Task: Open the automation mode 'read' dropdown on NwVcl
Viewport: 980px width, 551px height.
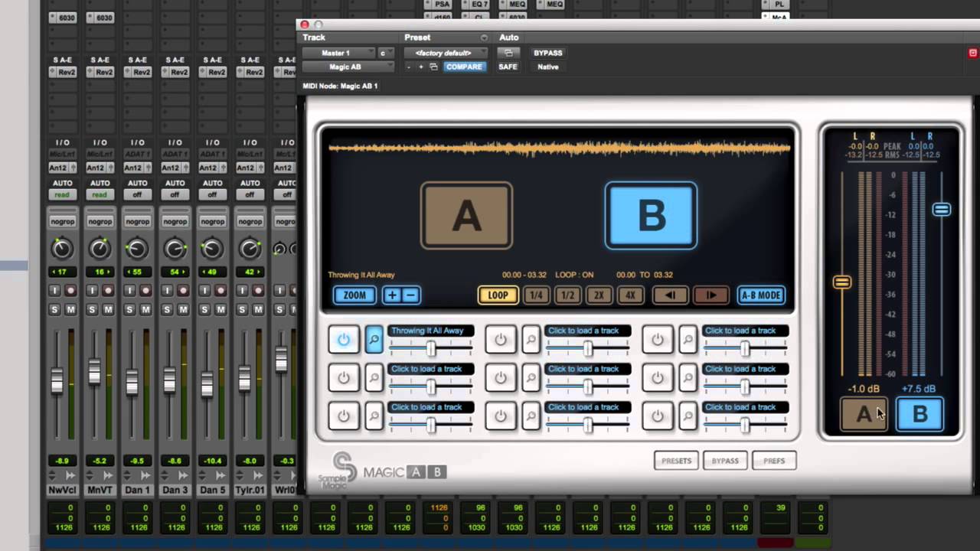Action: (x=62, y=195)
